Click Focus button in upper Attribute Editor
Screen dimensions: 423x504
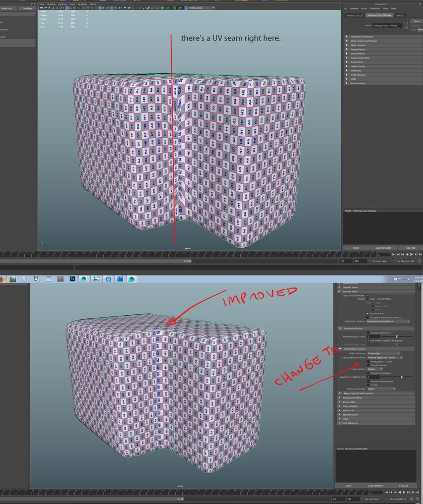416,21
